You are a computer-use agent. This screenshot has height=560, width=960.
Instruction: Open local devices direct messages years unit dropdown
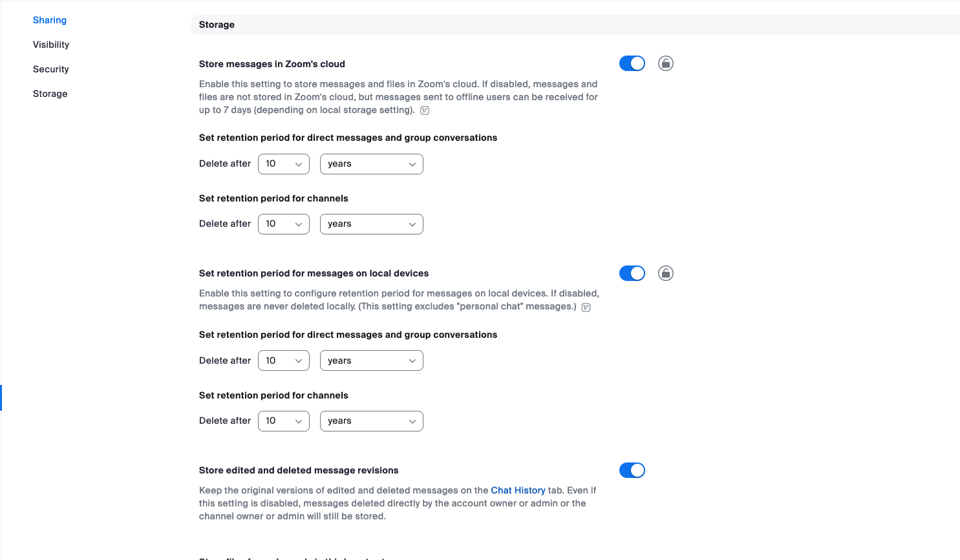[x=372, y=360]
